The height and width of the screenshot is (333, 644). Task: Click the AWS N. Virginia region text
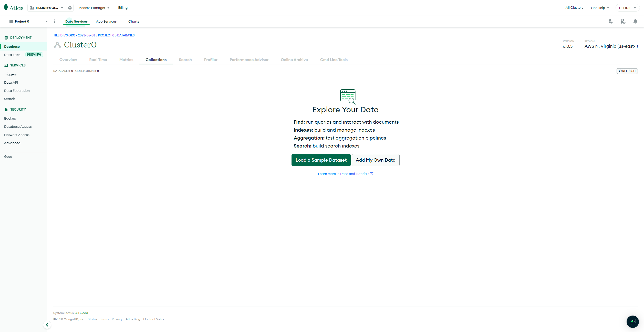pos(611,46)
